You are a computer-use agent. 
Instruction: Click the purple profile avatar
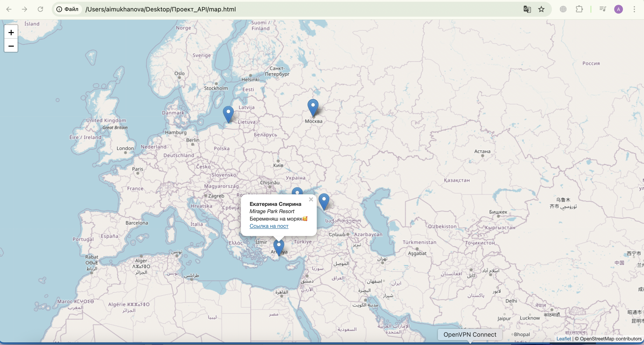(618, 9)
